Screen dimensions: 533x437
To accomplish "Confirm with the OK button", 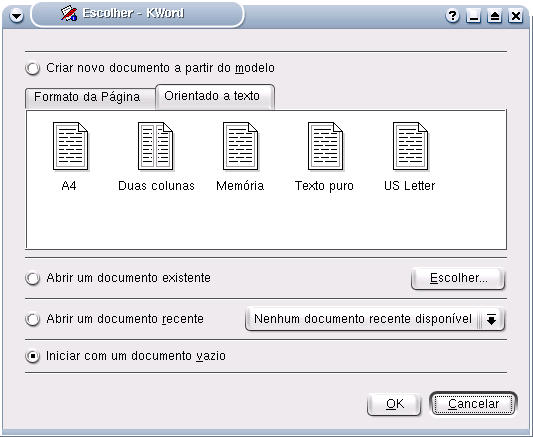I will (394, 404).
